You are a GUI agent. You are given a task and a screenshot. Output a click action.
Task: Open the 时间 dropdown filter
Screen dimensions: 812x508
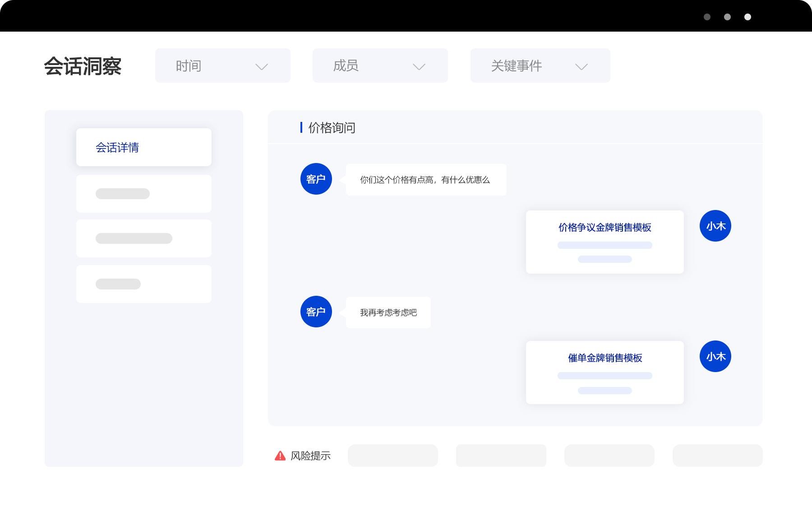[x=222, y=65]
